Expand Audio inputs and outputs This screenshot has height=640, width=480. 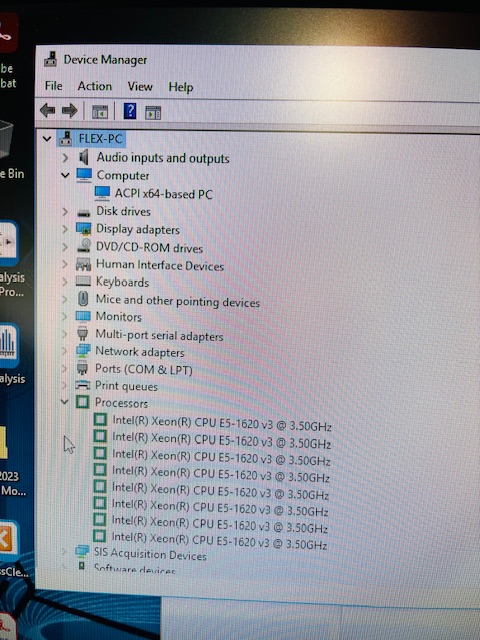tap(65, 158)
